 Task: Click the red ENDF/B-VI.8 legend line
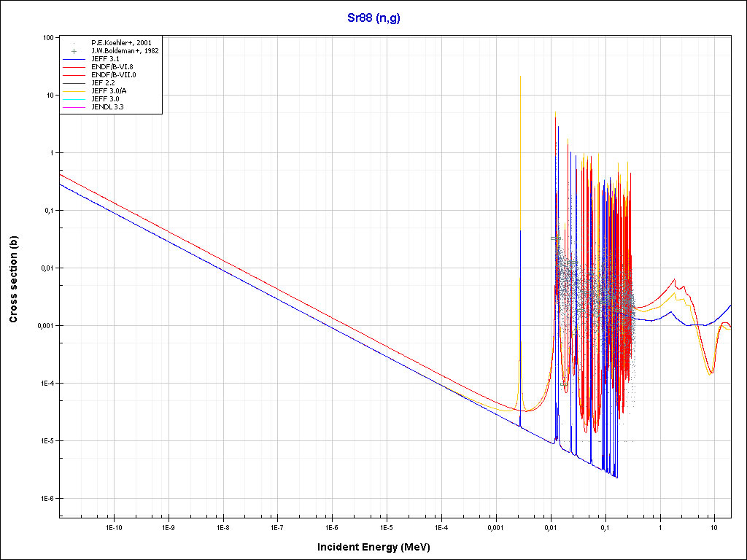(x=74, y=67)
